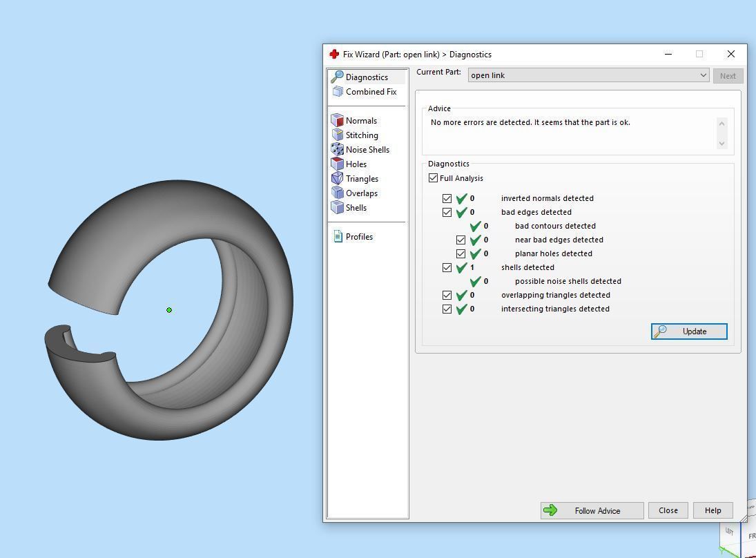Click the Advice scrollbar up arrow
This screenshot has width=756, height=558.
click(x=721, y=124)
